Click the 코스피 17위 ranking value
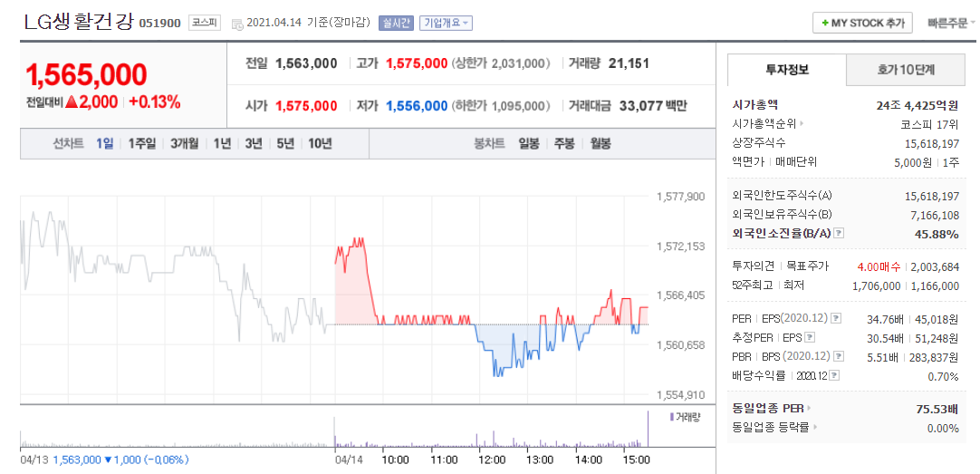The width and height of the screenshot is (980, 474). (x=928, y=124)
